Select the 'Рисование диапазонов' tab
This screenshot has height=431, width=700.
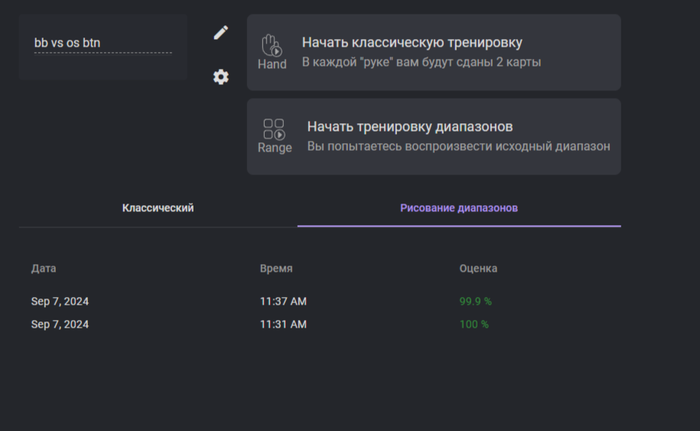click(459, 208)
